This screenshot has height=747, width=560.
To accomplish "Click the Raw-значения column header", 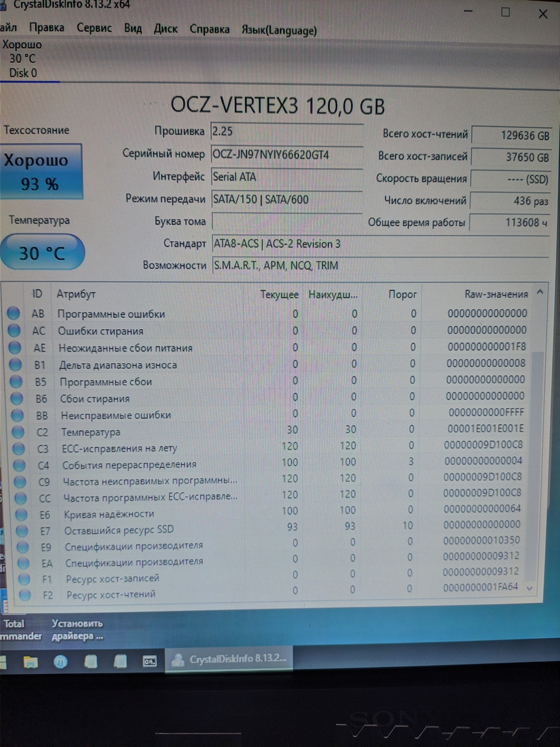I will (x=496, y=294).
